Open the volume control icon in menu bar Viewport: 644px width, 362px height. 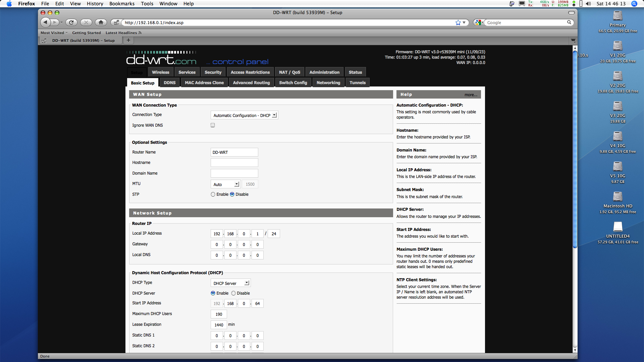588,4
